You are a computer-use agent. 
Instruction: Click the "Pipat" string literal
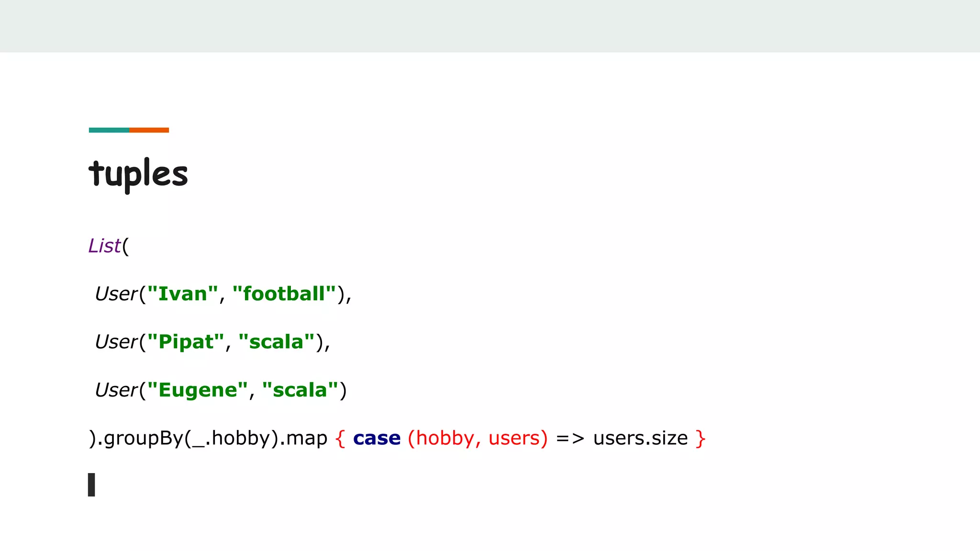pyautogui.click(x=186, y=342)
